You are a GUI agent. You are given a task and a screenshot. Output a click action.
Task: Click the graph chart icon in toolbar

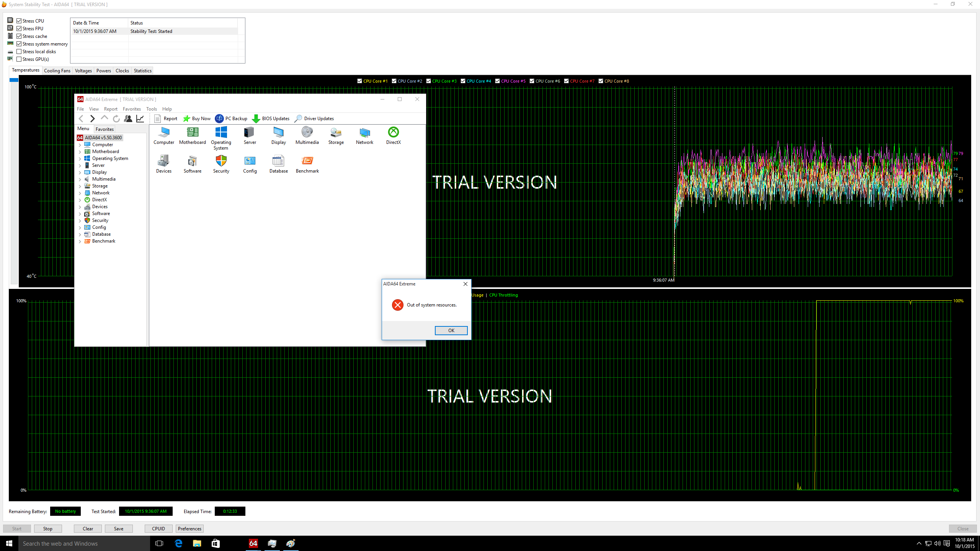140,119
